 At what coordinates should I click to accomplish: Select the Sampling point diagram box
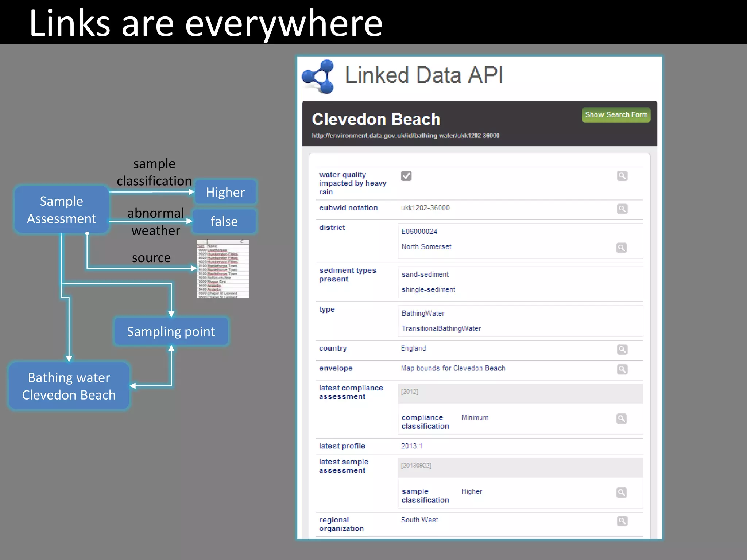[x=171, y=332]
